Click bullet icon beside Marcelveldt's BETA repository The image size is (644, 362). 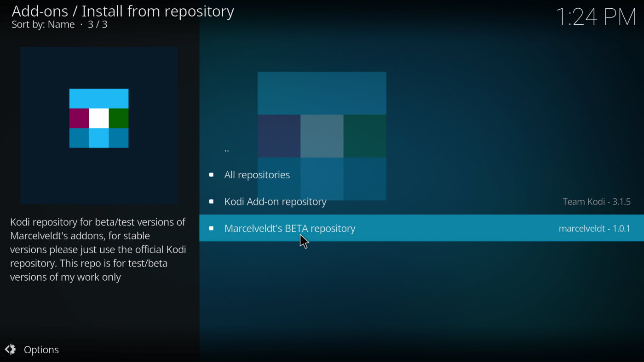212,228
